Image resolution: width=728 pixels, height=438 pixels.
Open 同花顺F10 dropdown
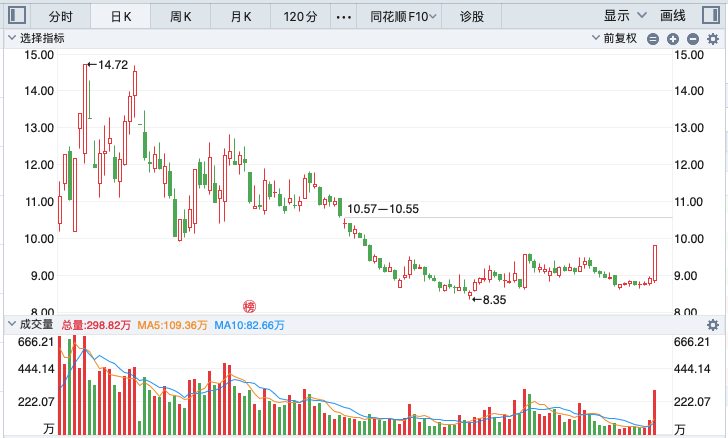pos(403,17)
